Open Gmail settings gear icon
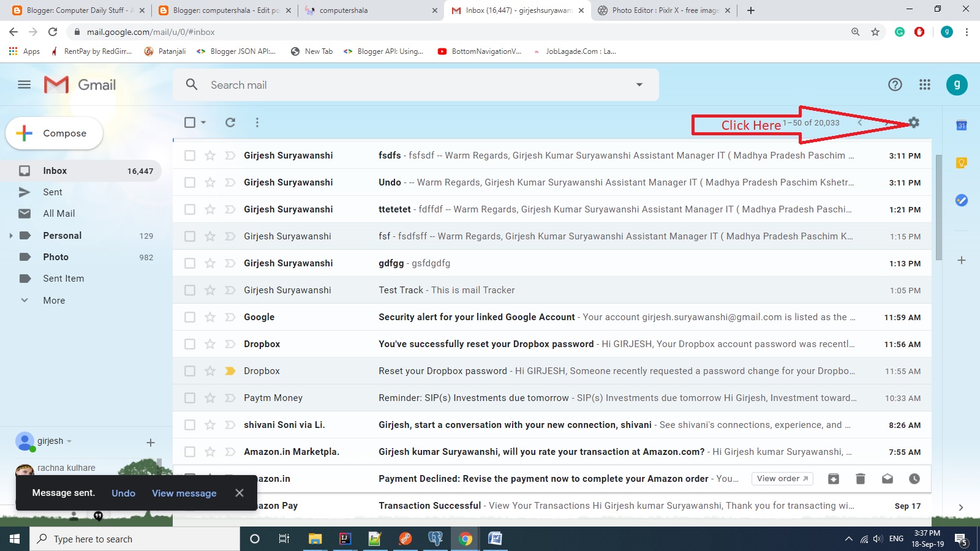The width and height of the screenshot is (980, 551). click(x=914, y=122)
